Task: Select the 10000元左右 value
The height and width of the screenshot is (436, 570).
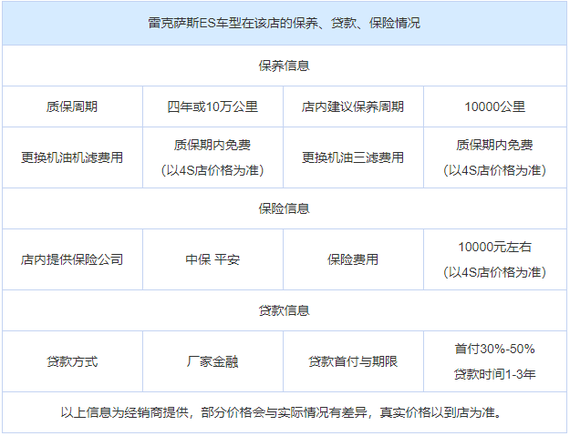Action: pos(495,247)
